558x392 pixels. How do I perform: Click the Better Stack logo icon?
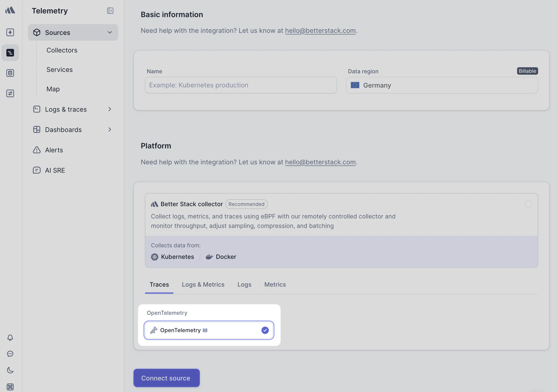(10, 10)
